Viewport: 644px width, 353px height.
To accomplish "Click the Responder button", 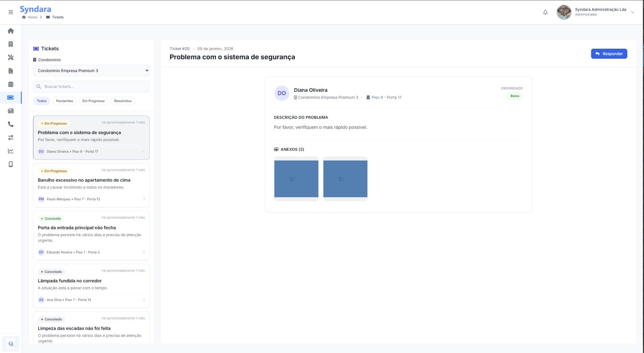I will pos(609,54).
